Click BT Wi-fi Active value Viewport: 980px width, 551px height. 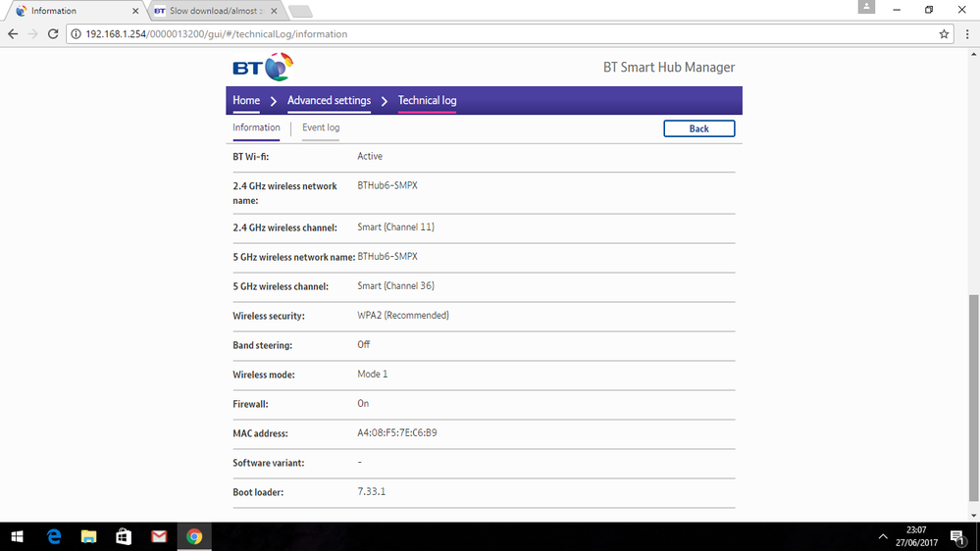coord(370,156)
